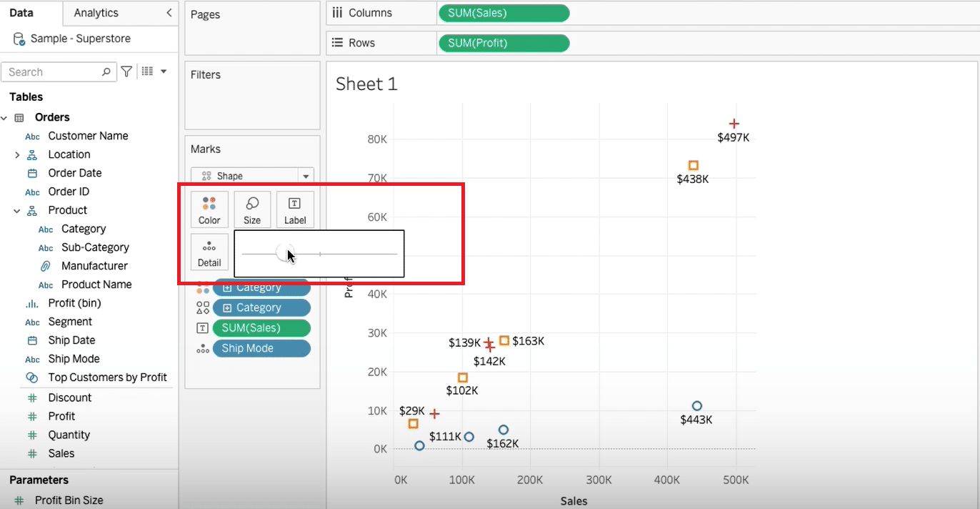
Task: Click the $163K mark label
Action: tap(528, 341)
